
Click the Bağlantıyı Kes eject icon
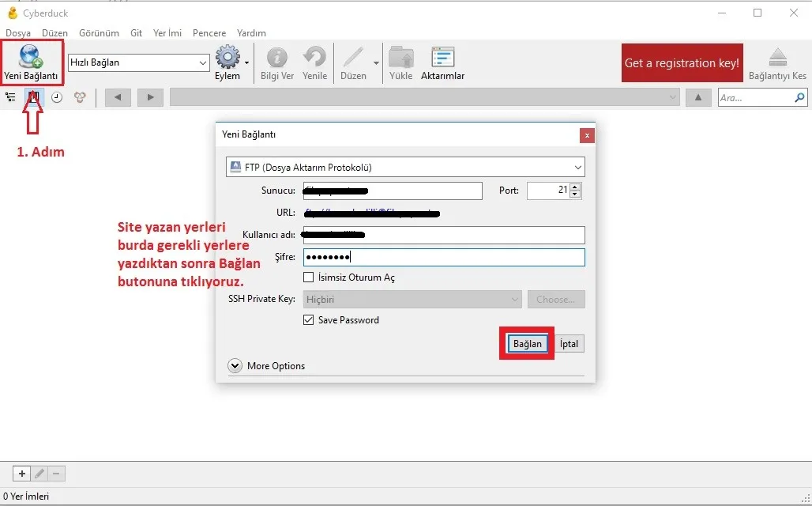777,57
